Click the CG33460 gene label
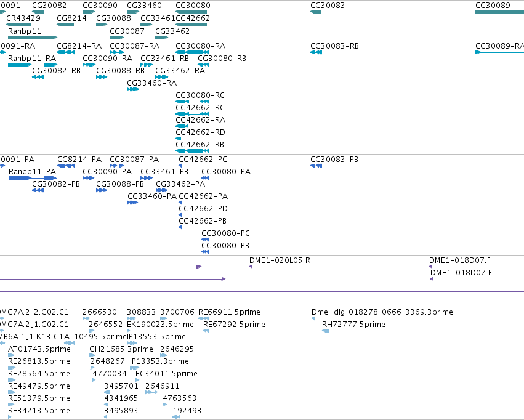 point(144,6)
